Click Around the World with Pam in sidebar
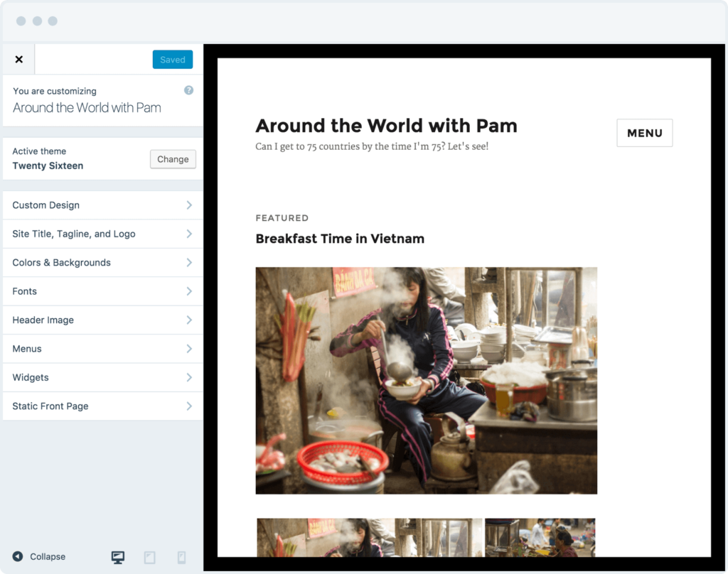 pos(87,108)
